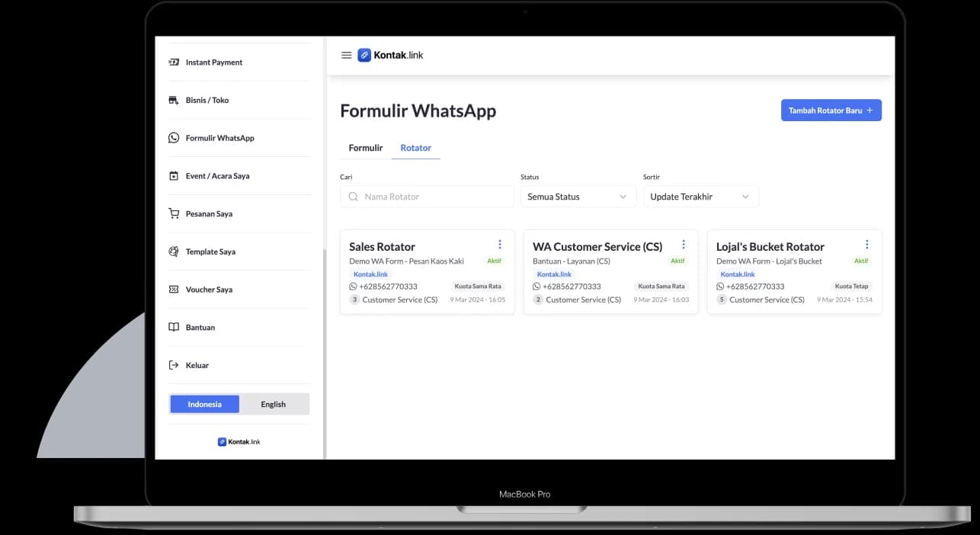Click Demo WA Form - Lojal's Bucket subtitle

coord(769,261)
